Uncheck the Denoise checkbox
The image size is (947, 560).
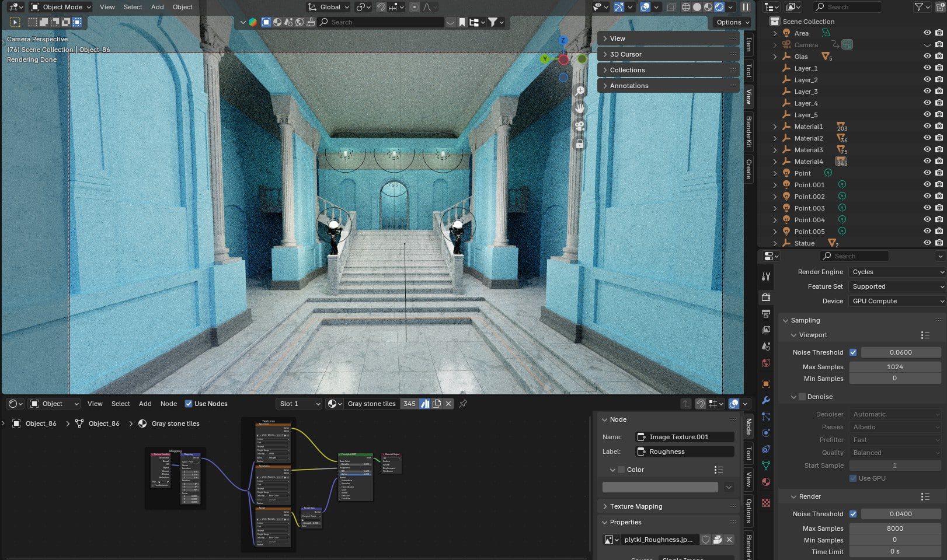pos(803,397)
